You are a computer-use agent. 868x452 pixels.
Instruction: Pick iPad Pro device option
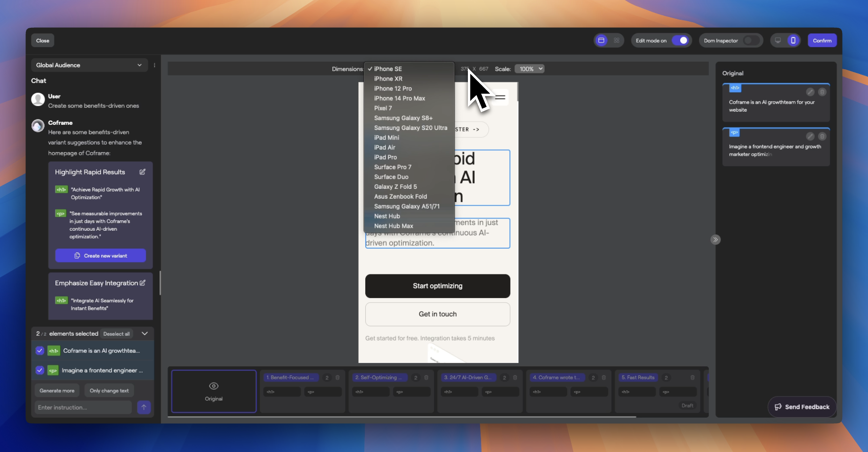pos(409,157)
